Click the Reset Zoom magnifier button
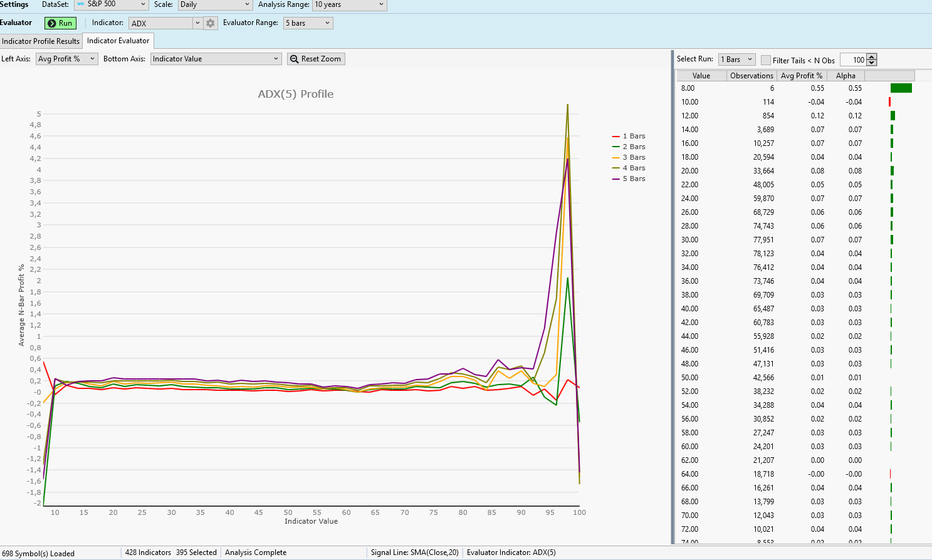This screenshot has height=560, width=932. pyautogui.click(x=316, y=59)
